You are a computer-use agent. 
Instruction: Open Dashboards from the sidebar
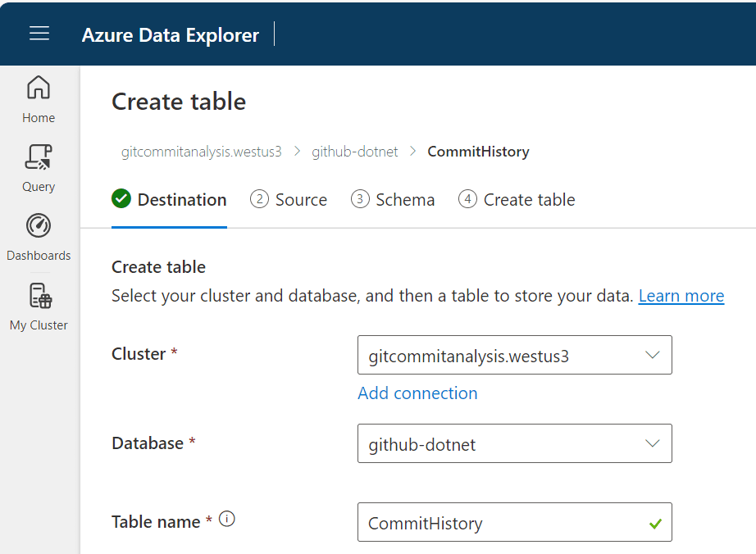[39, 226]
